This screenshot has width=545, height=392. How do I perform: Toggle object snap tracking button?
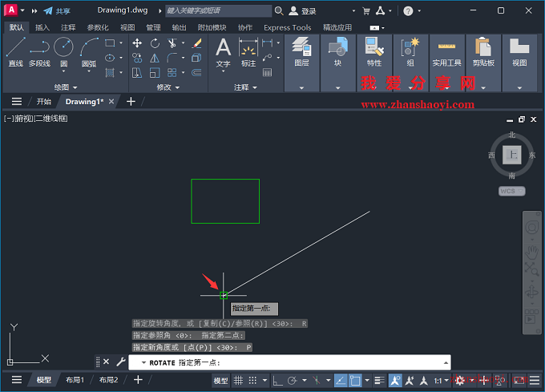341,381
